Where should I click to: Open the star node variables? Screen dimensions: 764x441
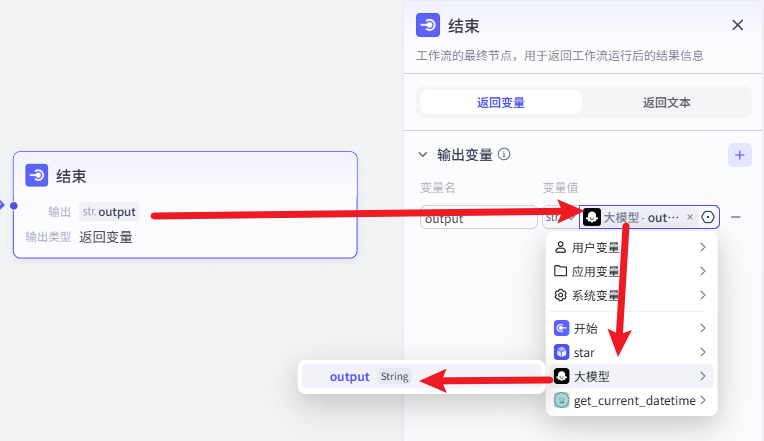click(x=631, y=352)
